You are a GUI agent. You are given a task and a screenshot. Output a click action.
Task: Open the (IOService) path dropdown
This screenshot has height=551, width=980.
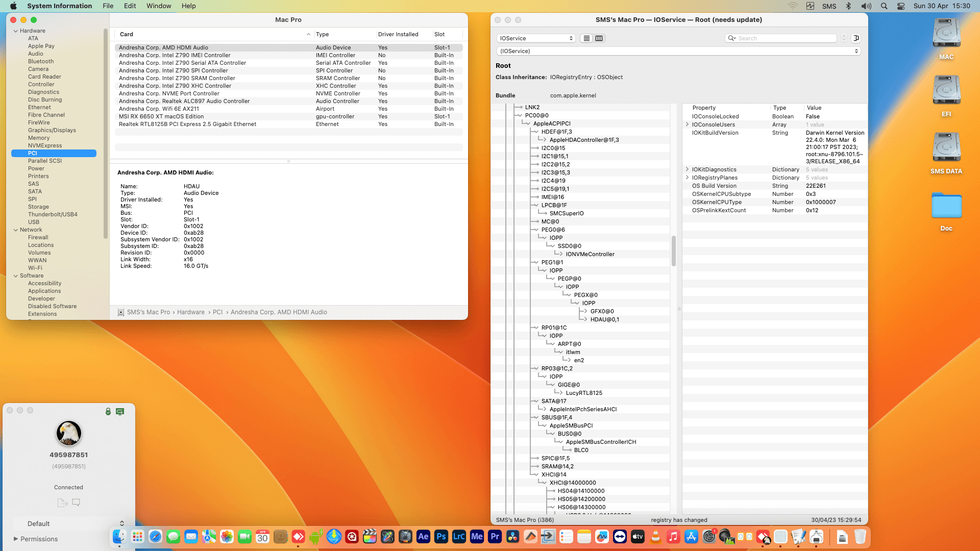point(678,51)
